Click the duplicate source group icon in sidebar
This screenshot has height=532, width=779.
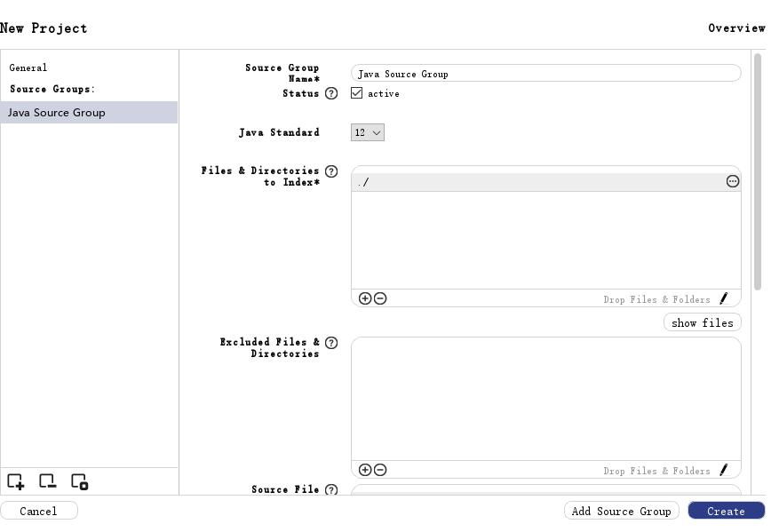tap(79, 481)
